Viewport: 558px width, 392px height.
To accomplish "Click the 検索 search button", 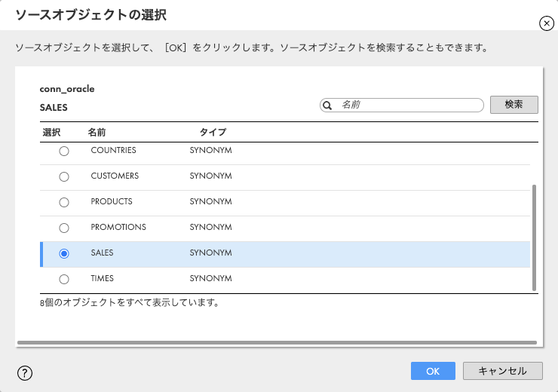I will [514, 105].
